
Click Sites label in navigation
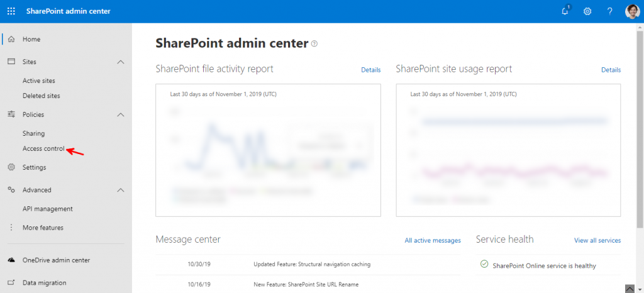click(30, 62)
